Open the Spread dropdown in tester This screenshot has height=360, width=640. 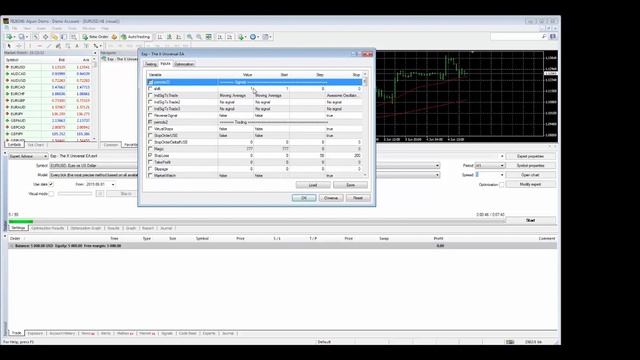coord(502,175)
